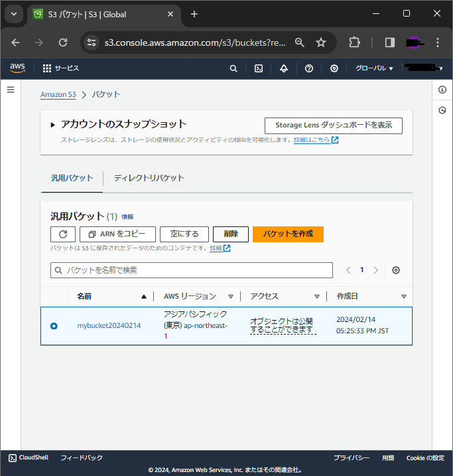Sort by アクセス column
The width and height of the screenshot is (453, 476).
(285, 296)
